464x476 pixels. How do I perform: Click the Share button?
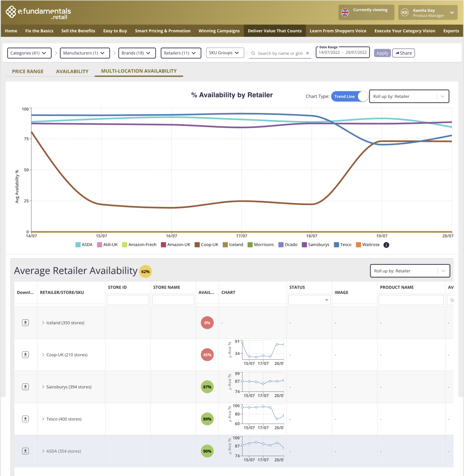coord(403,53)
